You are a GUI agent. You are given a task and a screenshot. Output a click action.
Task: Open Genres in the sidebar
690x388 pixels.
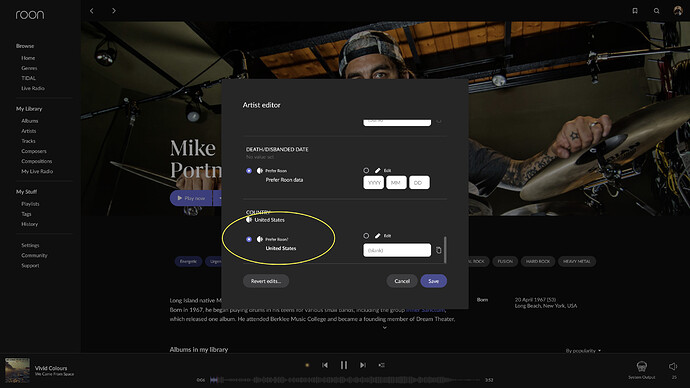pyautogui.click(x=29, y=68)
